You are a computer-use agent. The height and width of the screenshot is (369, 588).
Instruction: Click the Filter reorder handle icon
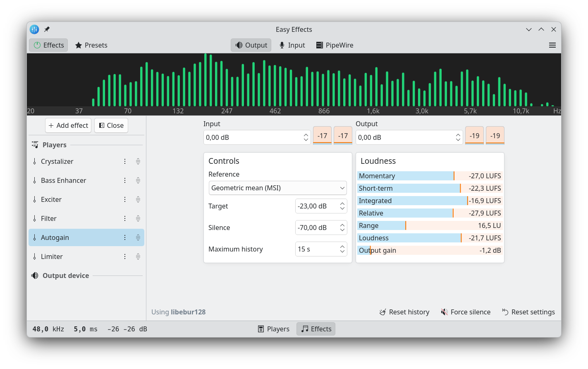(138, 218)
